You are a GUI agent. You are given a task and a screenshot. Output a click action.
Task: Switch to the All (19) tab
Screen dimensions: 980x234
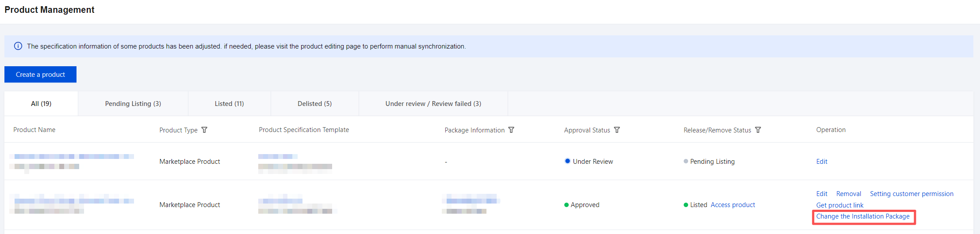[x=41, y=103]
